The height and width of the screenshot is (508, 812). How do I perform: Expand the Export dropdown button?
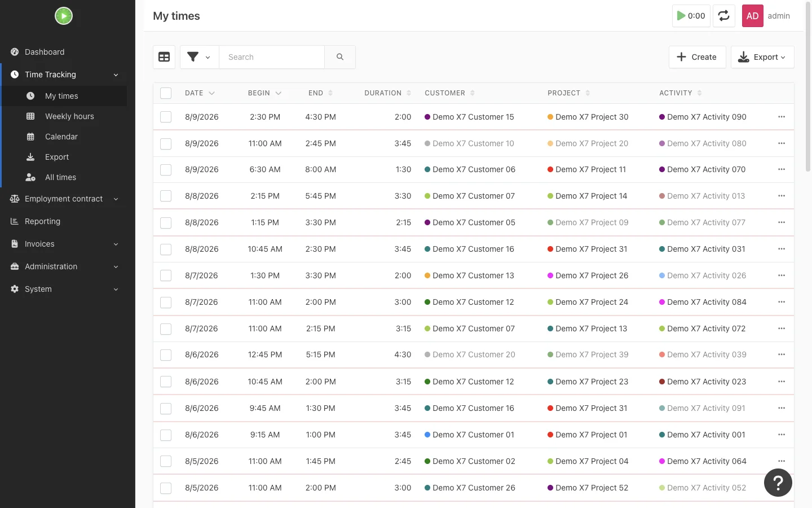click(x=762, y=57)
